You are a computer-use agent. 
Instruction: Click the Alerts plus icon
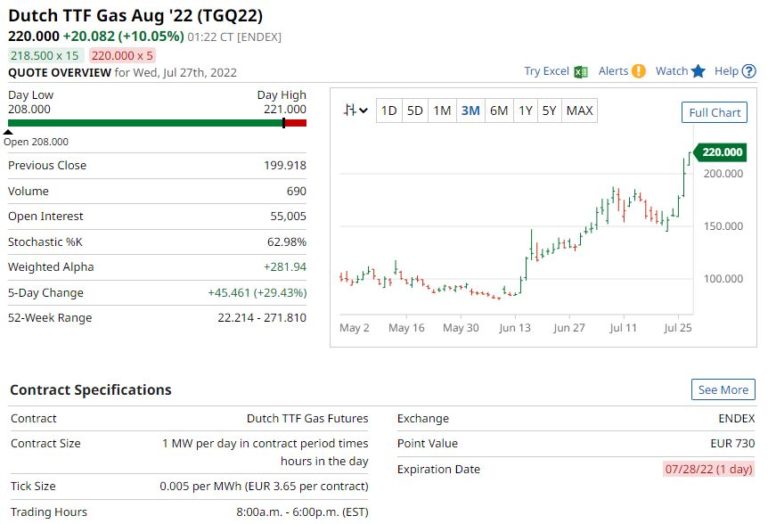pos(639,71)
